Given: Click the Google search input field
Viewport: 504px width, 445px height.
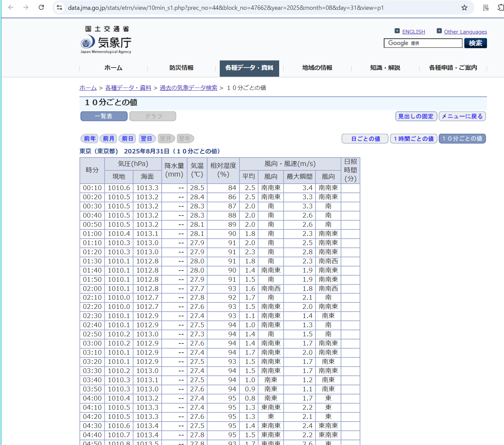Looking at the screenshot, I should coord(423,43).
